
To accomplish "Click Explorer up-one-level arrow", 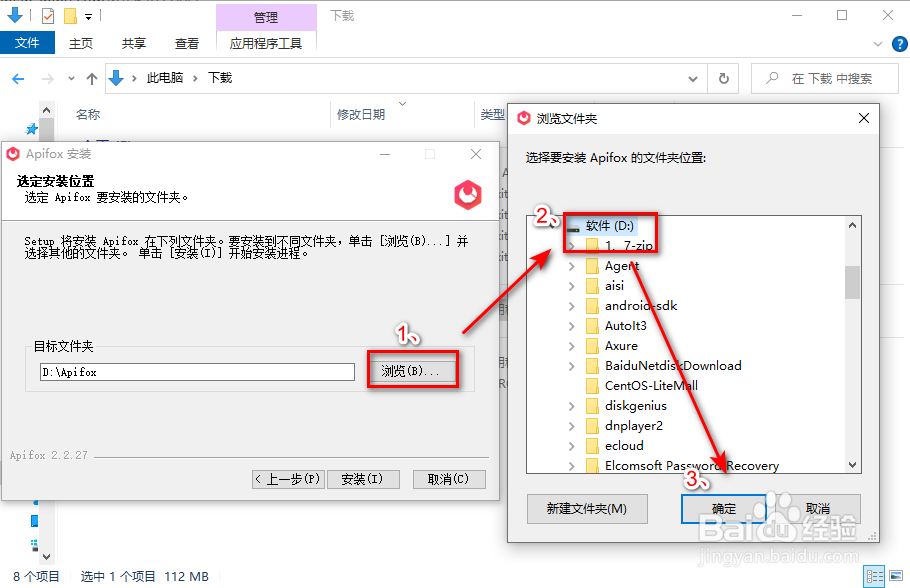I will [92, 78].
